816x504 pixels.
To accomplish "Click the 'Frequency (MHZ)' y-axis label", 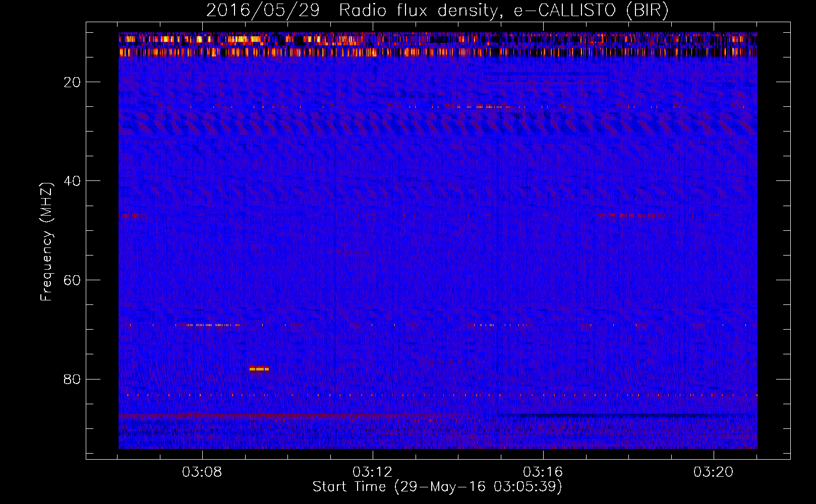I will click(x=46, y=242).
